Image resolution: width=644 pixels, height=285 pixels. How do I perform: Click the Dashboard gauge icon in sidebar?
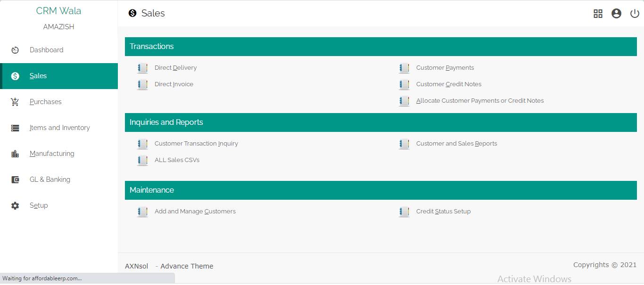tap(15, 50)
